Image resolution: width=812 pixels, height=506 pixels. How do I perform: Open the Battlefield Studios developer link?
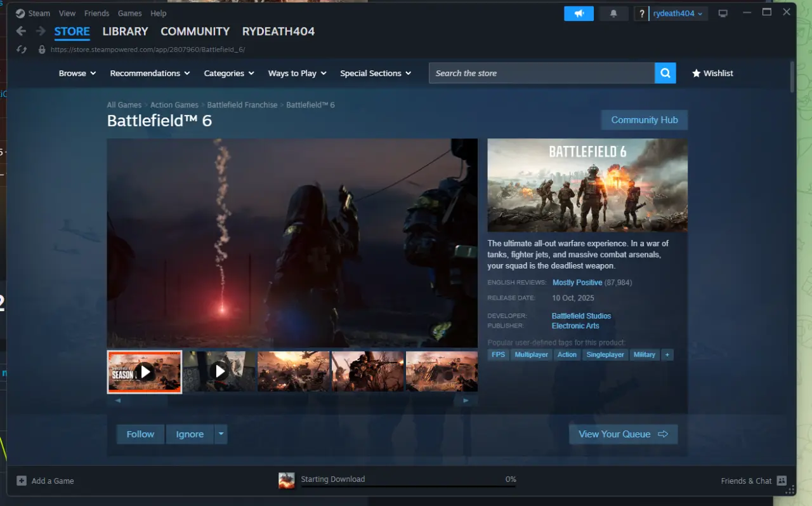[582, 316]
